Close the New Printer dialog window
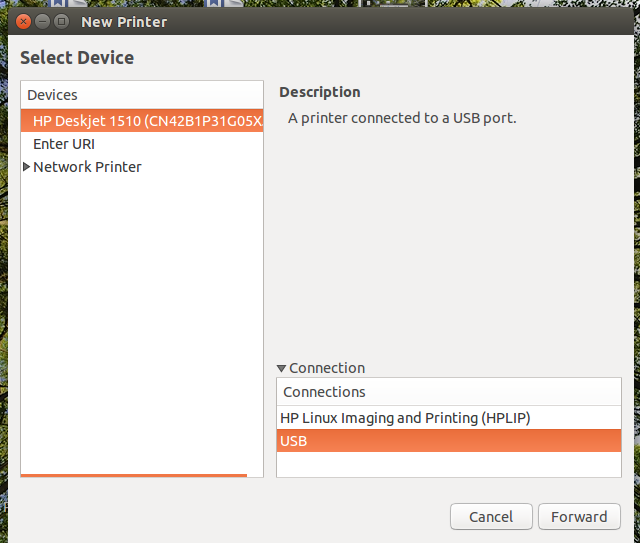 (x=24, y=21)
